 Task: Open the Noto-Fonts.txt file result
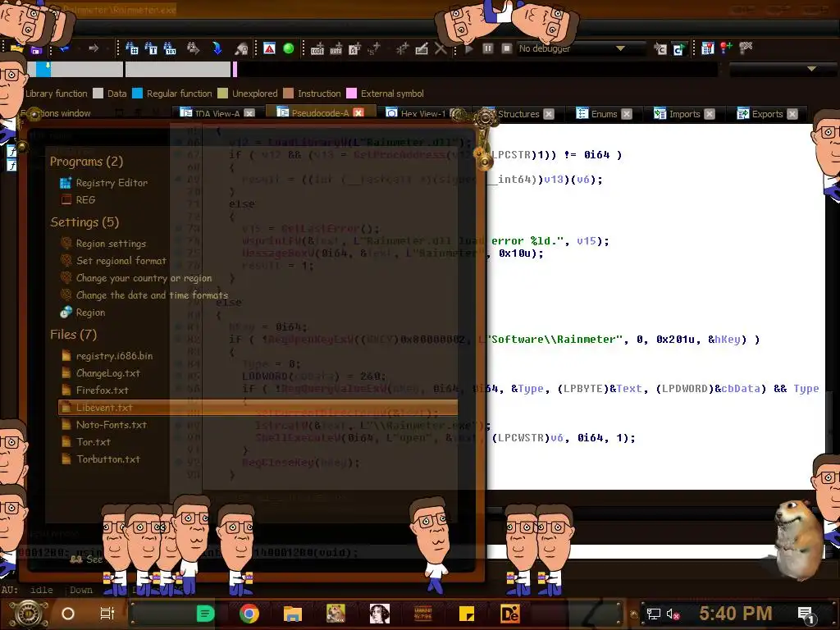[104, 425]
